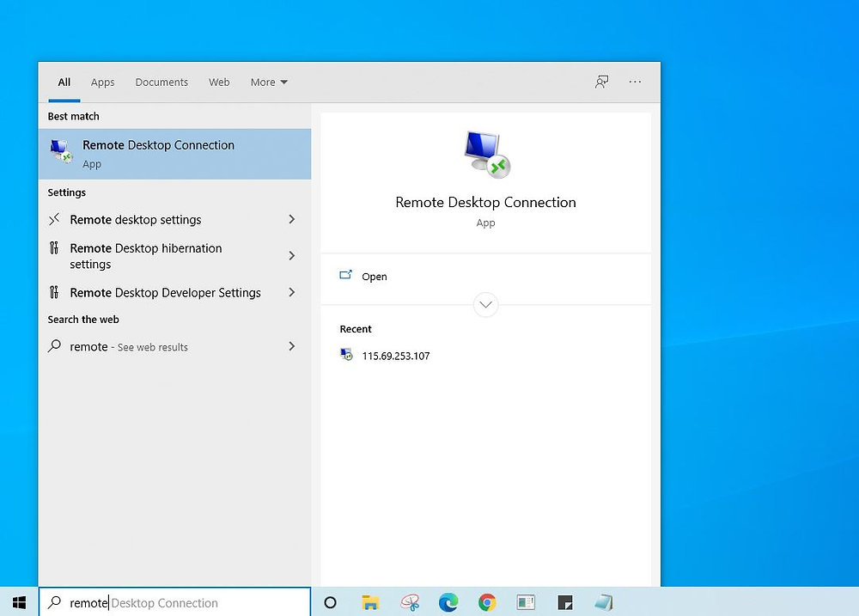Select the All tab
Image resolution: width=859 pixels, height=616 pixels.
(x=64, y=82)
